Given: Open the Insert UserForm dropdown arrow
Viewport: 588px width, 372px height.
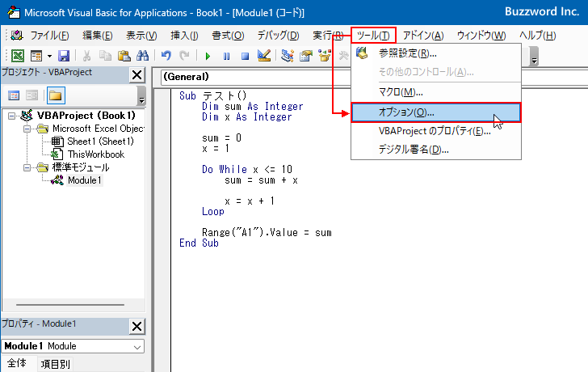Looking at the screenshot, I should (x=49, y=57).
